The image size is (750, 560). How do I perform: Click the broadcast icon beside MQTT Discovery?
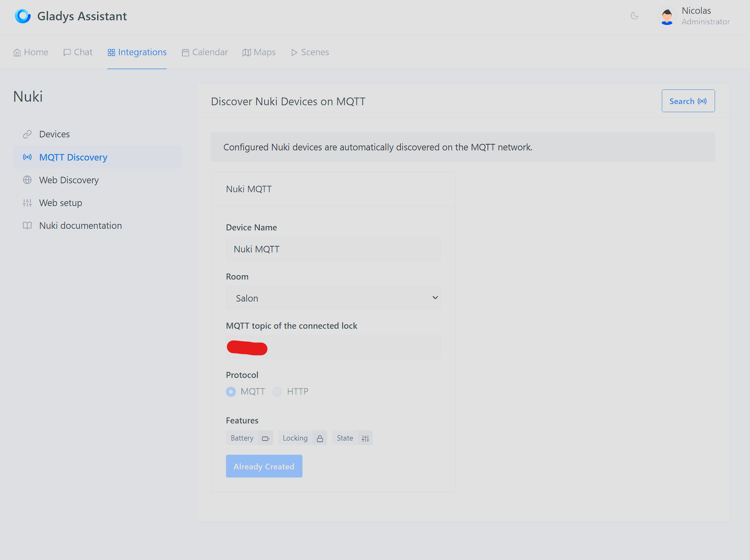(27, 157)
